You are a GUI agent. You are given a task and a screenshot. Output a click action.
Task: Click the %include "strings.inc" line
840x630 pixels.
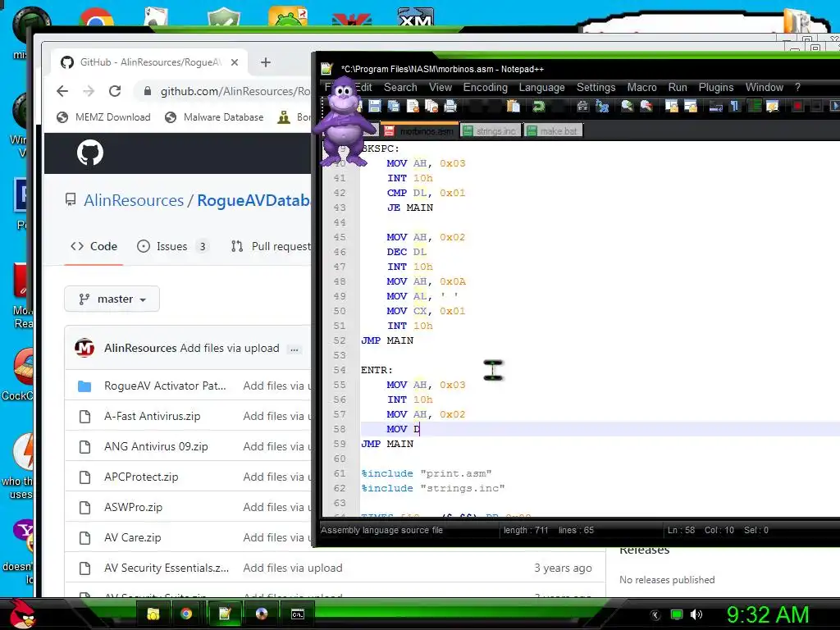433,488
